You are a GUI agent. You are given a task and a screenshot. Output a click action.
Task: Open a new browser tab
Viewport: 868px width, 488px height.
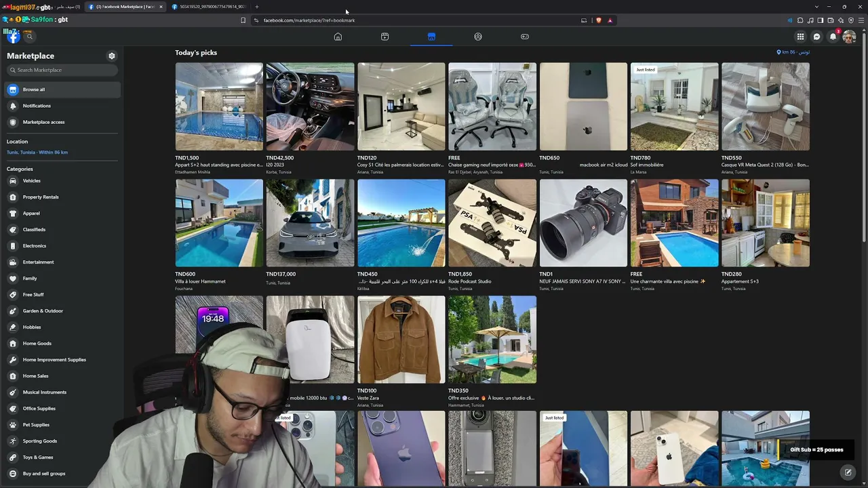(x=257, y=7)
